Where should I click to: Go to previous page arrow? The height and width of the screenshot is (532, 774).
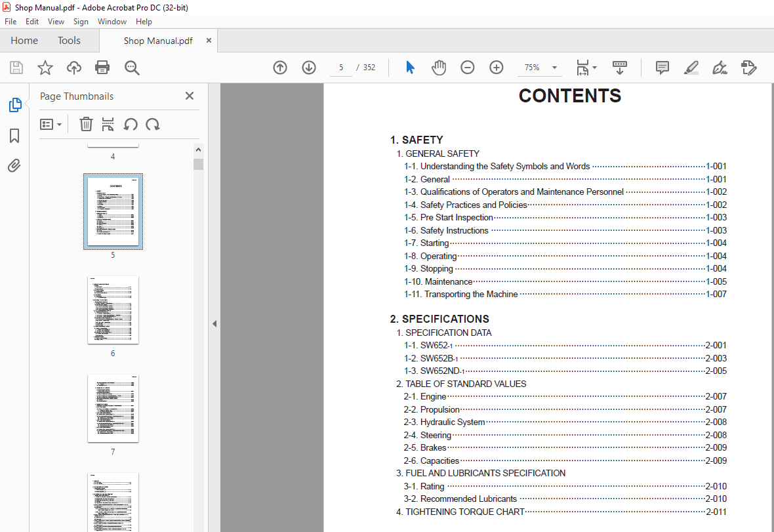pyautogui.click(x=280, y=68)
